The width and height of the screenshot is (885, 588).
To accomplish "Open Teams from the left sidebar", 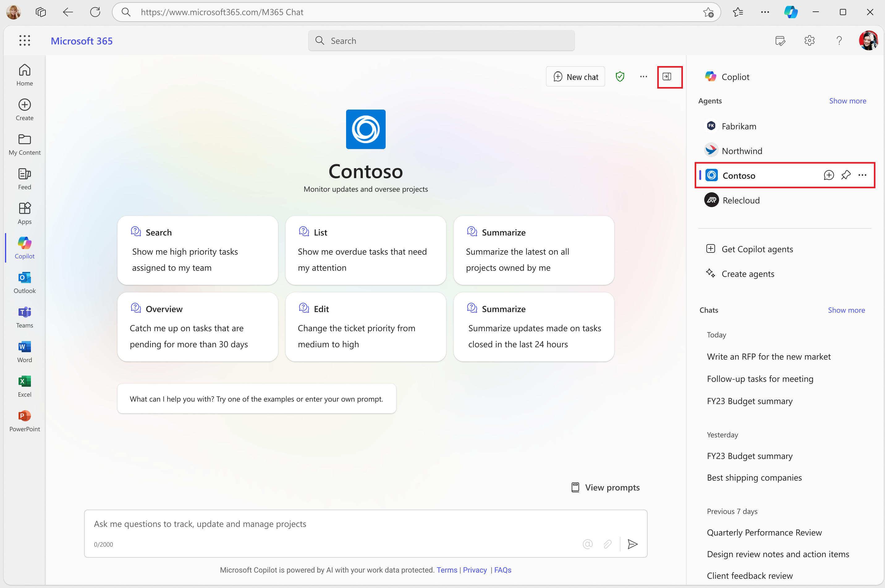I will pos(25,317).
